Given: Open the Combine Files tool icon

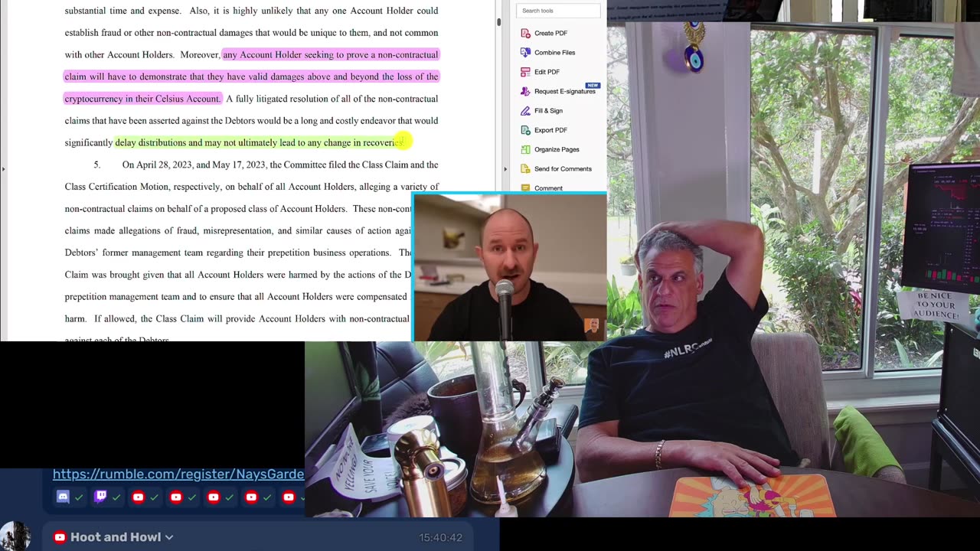Looking at the screenshot, I should [525, 52].
